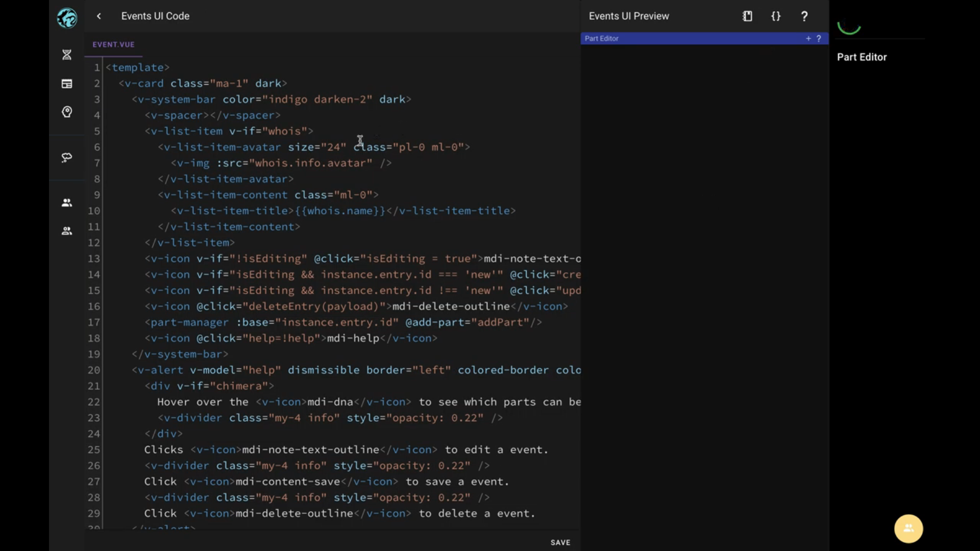Open help in Events UI Preview header
980x551 pixels.
(x=804, y=16)
